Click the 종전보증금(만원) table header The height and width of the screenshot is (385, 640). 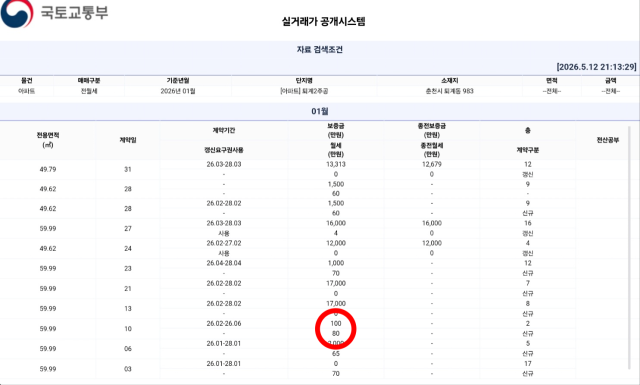coord(432,130)
